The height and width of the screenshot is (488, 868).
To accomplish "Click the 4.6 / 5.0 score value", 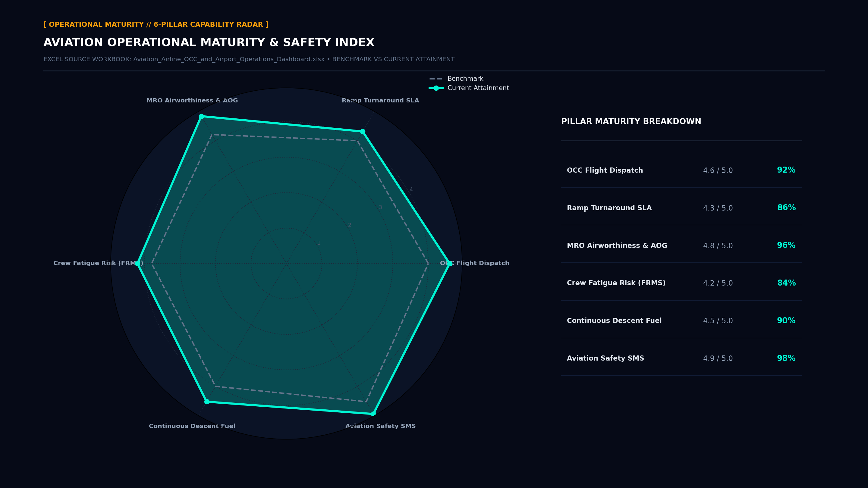I will (x=718, y=170).
